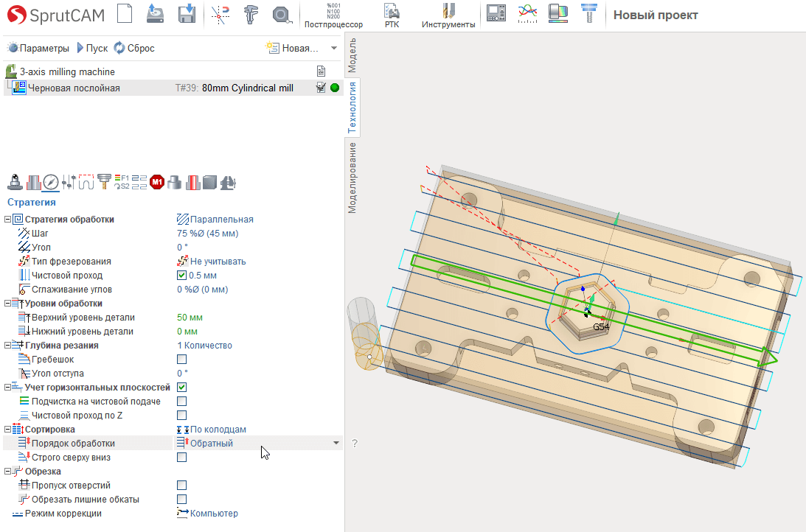
Task: Select the caliper measurement tool
Action: pos(251,15)
